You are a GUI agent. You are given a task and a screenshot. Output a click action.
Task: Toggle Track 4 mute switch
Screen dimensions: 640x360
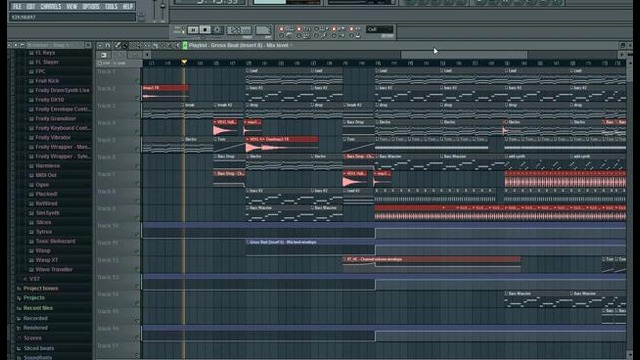(137, 132)
